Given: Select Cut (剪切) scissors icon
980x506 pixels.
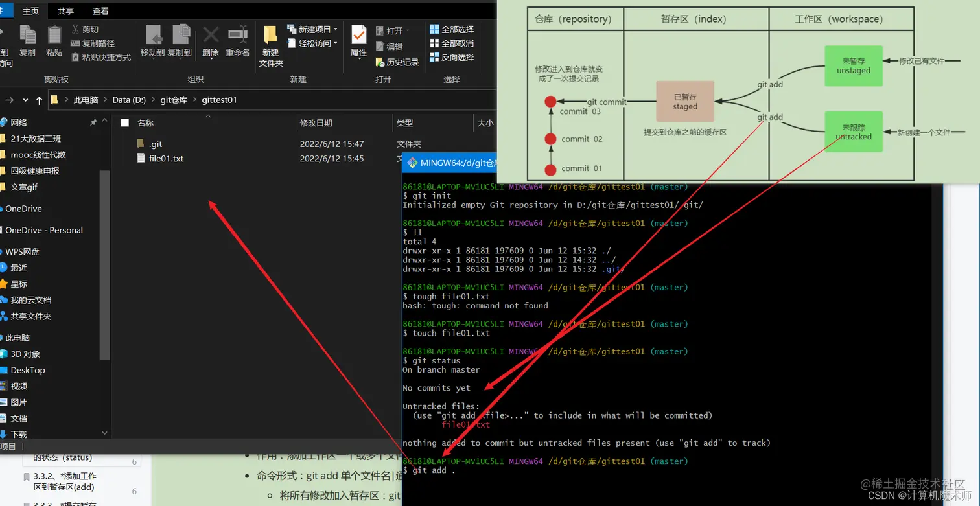Looking at the screenshot, I should tap(76, 29).
